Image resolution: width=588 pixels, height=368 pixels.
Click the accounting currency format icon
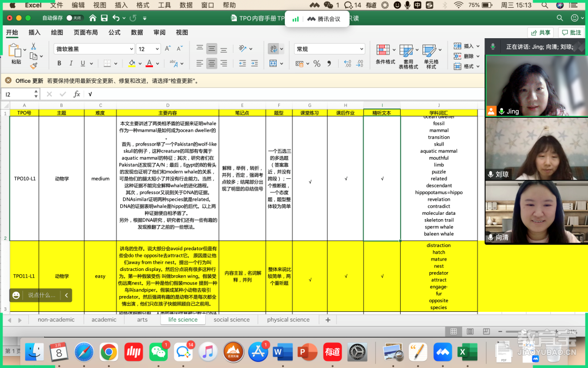click(299, 63)
